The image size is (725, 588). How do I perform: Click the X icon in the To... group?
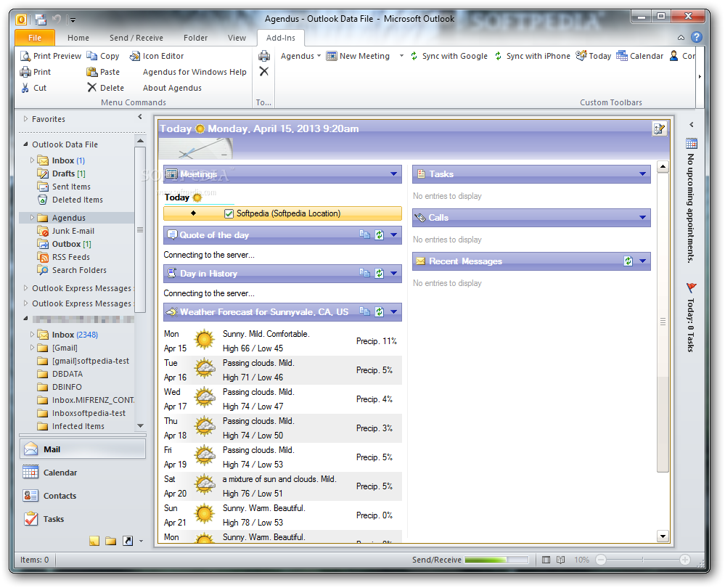point(264,71)
